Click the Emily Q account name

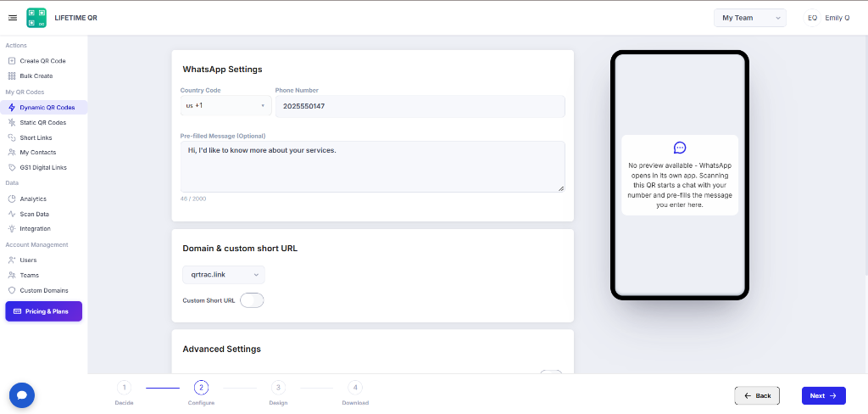pos(837,18)
